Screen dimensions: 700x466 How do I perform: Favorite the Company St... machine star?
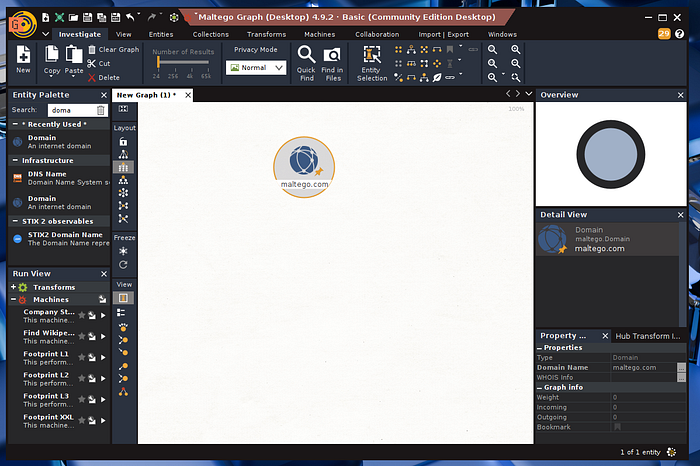[82, 316]
